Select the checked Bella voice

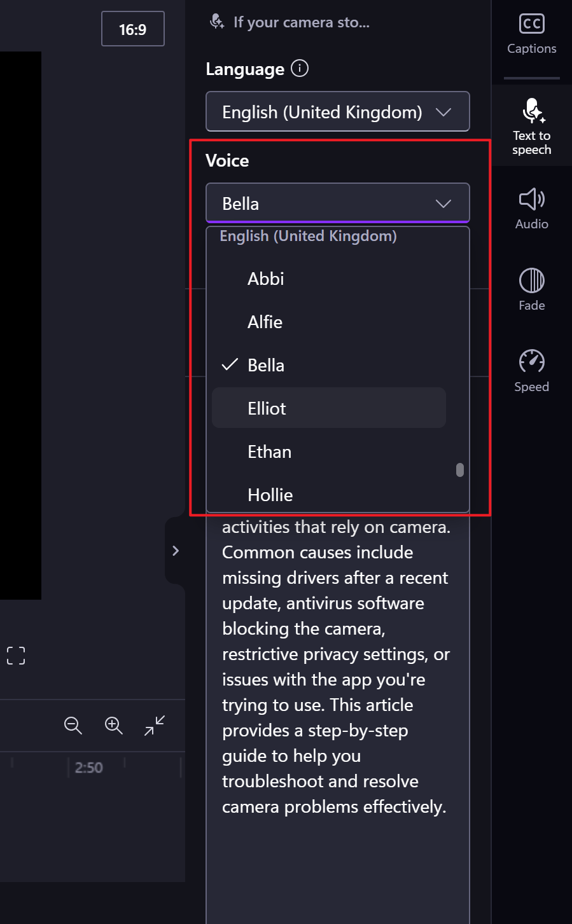[266, 365]
